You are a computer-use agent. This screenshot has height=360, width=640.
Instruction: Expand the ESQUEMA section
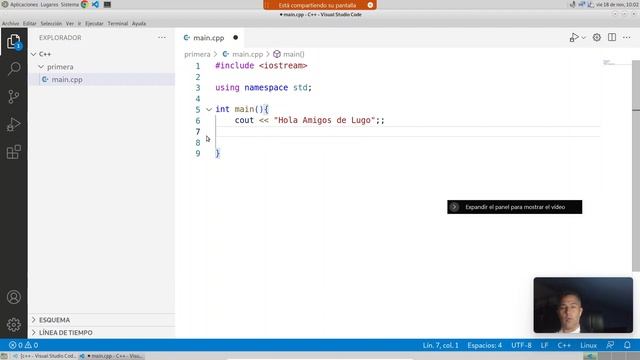click(x=102, y=320)
